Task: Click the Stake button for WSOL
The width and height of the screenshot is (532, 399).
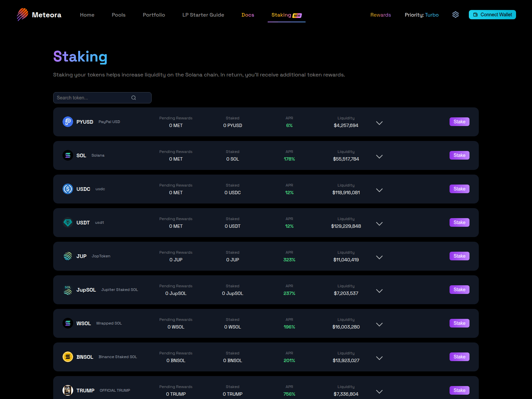Action: [459, 323]
